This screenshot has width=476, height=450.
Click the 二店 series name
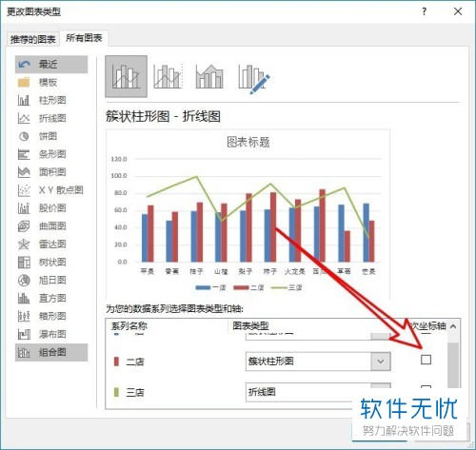coord(135,362)
